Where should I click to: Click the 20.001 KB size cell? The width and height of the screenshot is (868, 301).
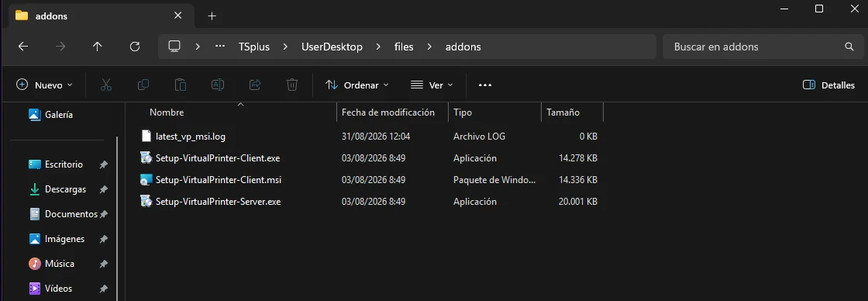pyautogui.click(x=578, y=202)
